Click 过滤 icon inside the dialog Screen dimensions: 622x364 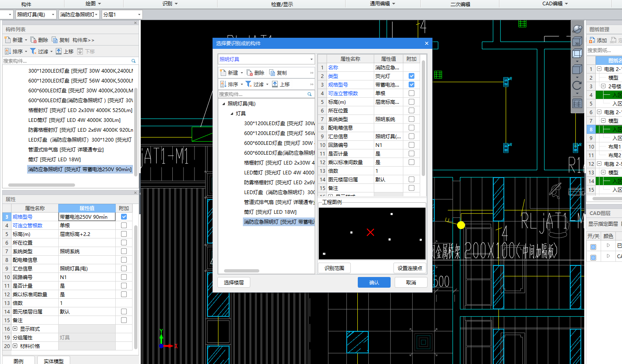[249, 84]
